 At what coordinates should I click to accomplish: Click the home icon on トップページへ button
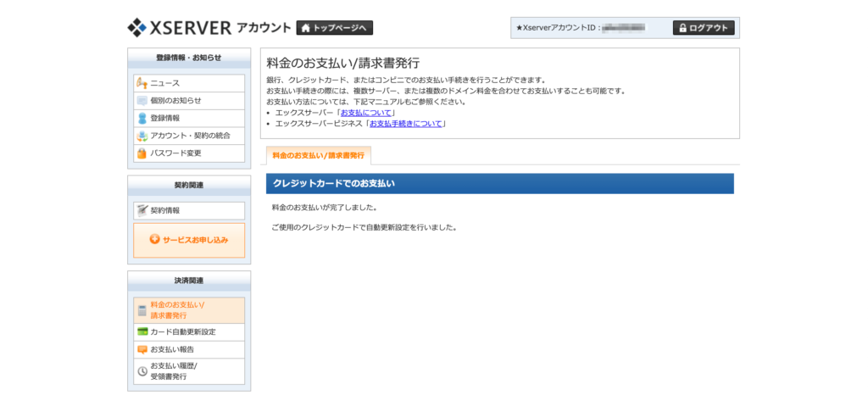(x=305, y=28)
